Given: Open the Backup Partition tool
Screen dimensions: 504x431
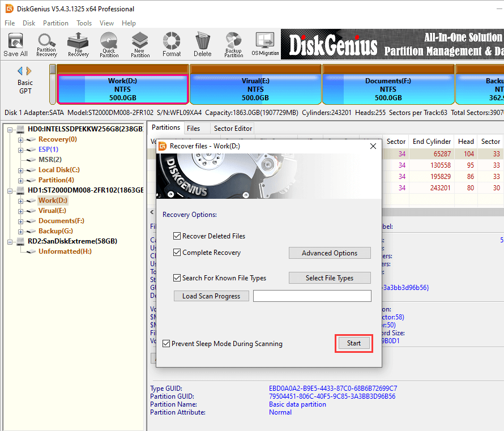Looking at the screenshot, I should (x=233, y=45).
